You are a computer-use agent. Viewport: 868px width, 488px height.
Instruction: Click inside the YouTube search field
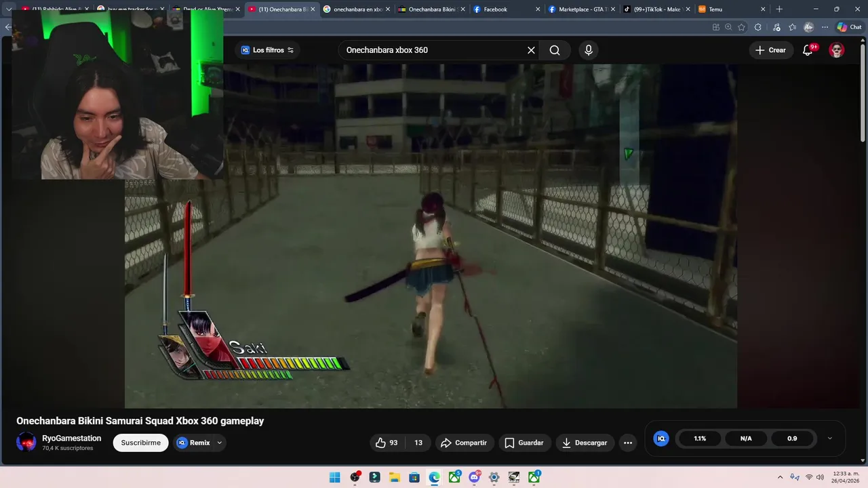pos(434,50)
